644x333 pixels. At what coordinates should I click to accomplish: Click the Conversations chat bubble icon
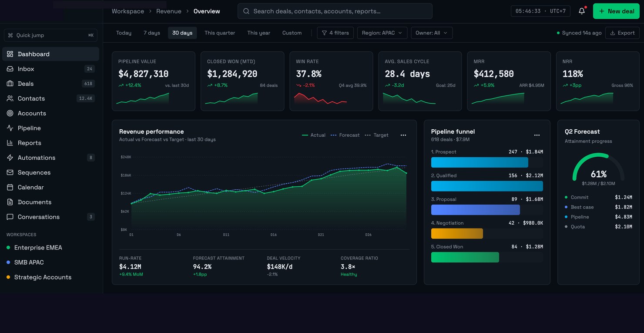10,217
